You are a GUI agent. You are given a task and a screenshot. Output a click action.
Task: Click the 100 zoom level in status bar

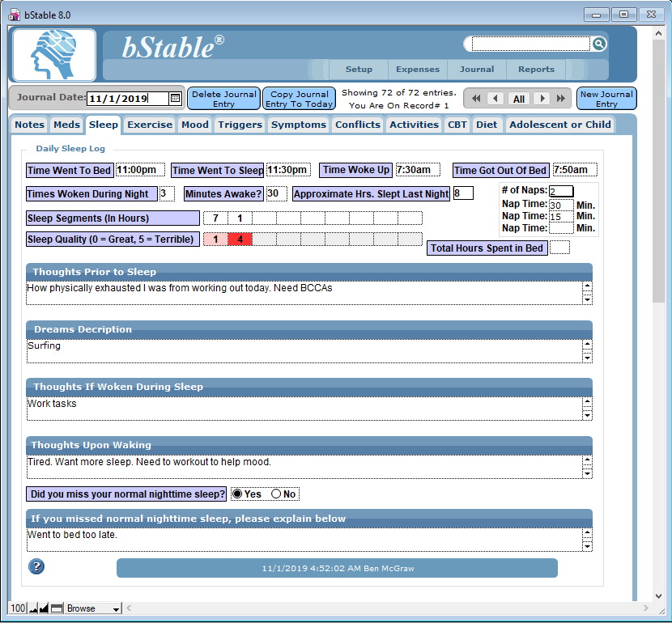[18, 608]
